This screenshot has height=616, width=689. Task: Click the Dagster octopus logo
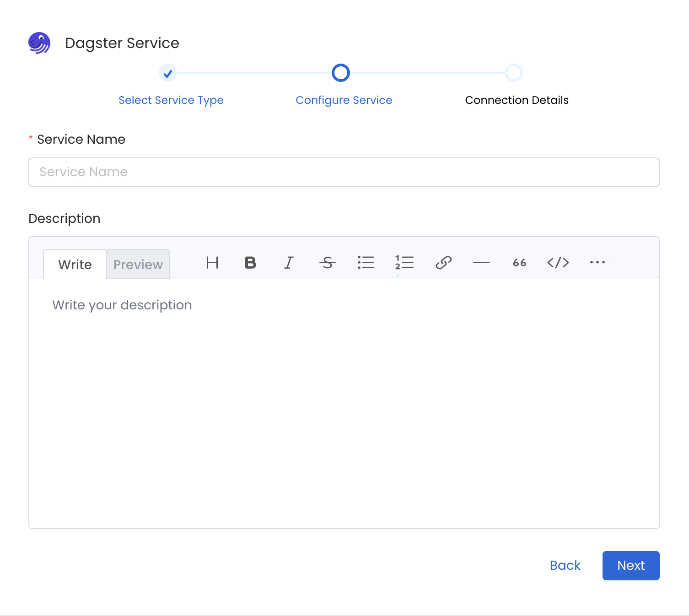click(39, 43)
